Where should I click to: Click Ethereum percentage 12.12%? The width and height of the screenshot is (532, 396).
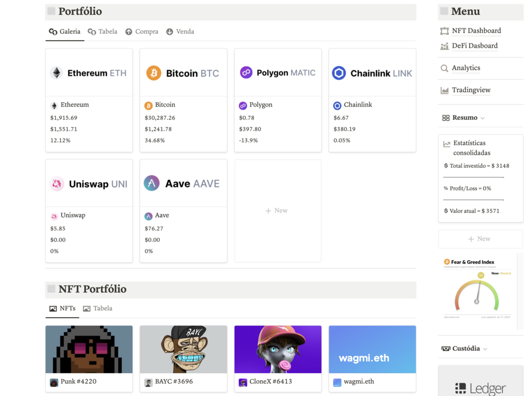pyautogui.click(x=60, y=140)
